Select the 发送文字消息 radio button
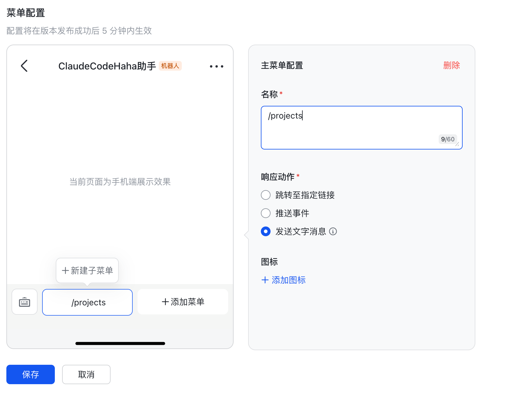Image resolution: width=532 pixels, height=396 pixels. 266,232
